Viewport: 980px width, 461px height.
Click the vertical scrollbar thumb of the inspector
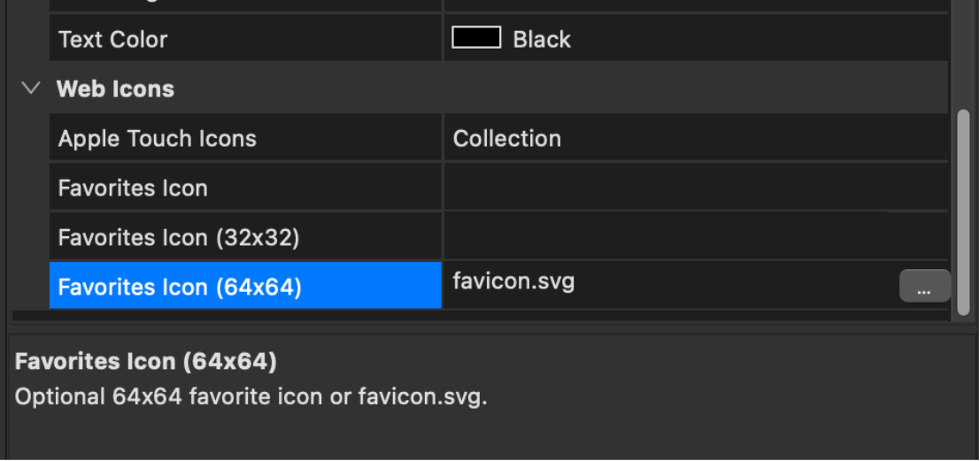(x=964, y=212)
